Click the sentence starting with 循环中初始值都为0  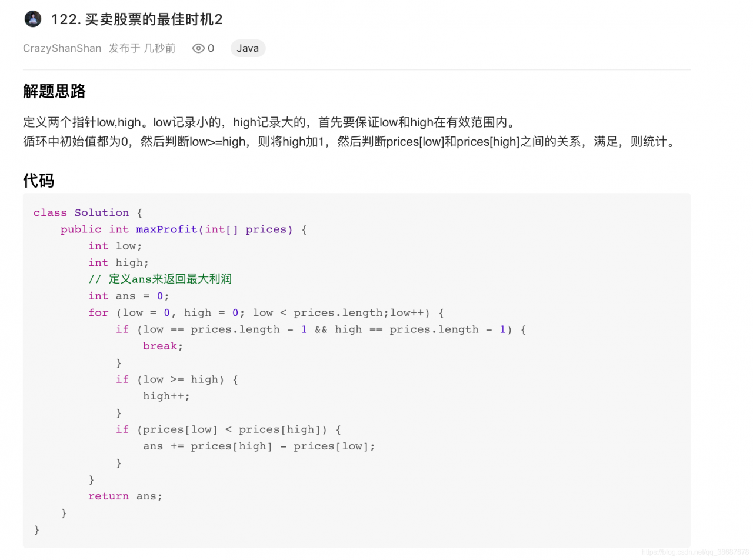point(348,142)
